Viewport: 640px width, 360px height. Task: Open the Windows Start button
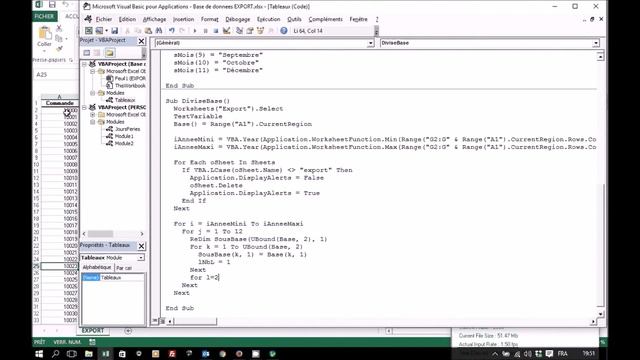tap(39, 354)
